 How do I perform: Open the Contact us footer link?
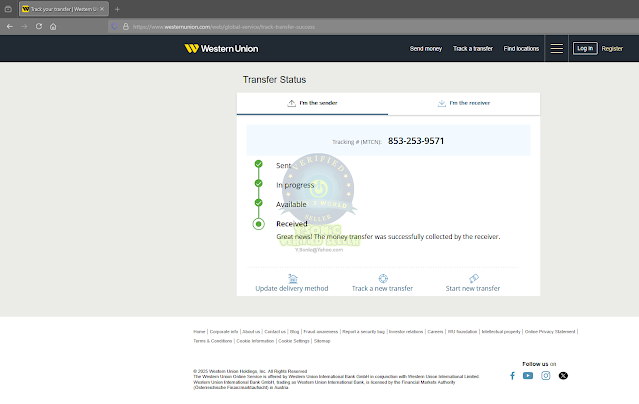tap(275, 331)
